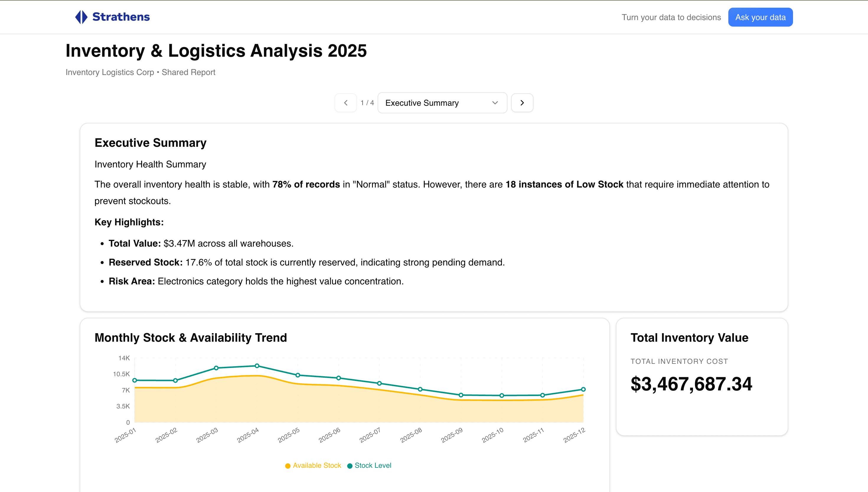Screen dimensions: 868x492
Task: Click the Monthly Stock & Availability Trend title
Action: [x=190, y=338]
